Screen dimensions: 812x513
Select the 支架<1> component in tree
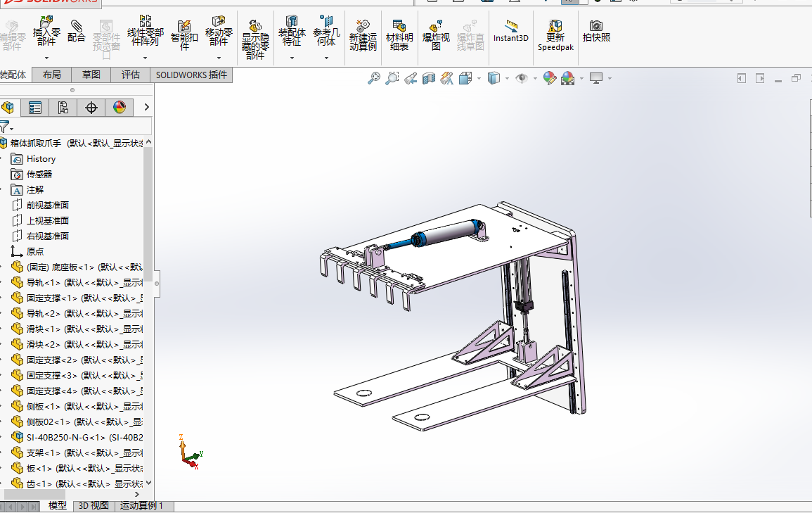[x=76, y=453]
